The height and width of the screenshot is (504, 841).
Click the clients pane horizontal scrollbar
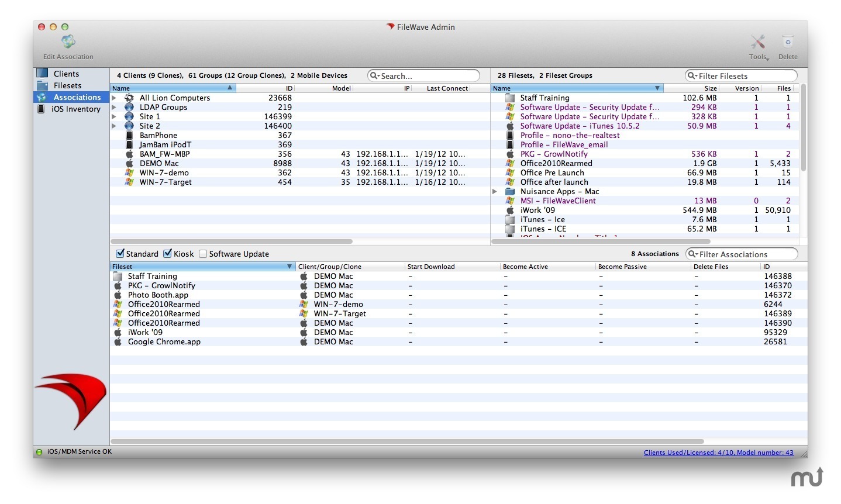232,241
